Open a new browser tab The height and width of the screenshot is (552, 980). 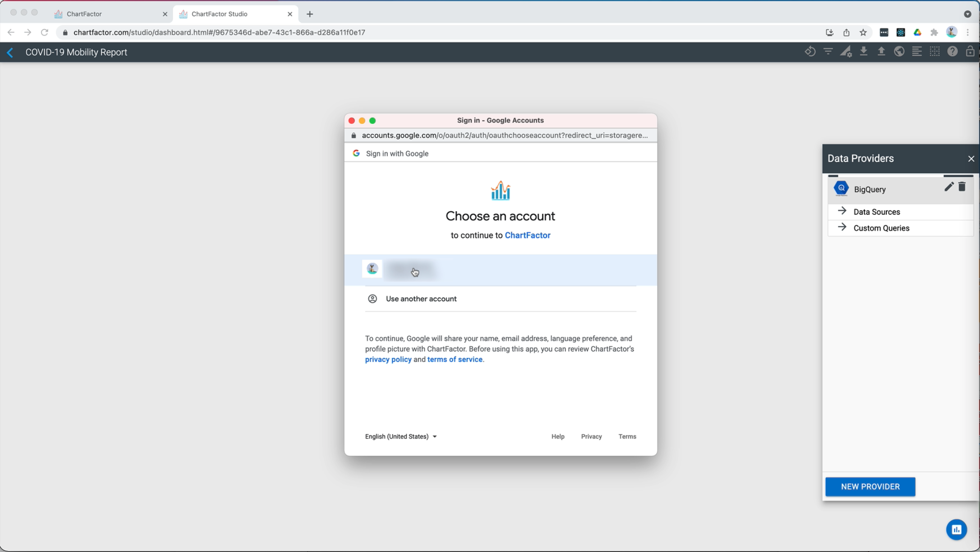(x=309, y=14)
